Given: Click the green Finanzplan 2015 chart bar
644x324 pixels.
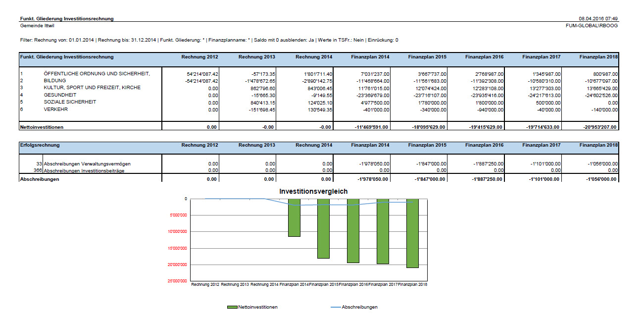Looking at the screenshot, I should (x=324, y=228).
